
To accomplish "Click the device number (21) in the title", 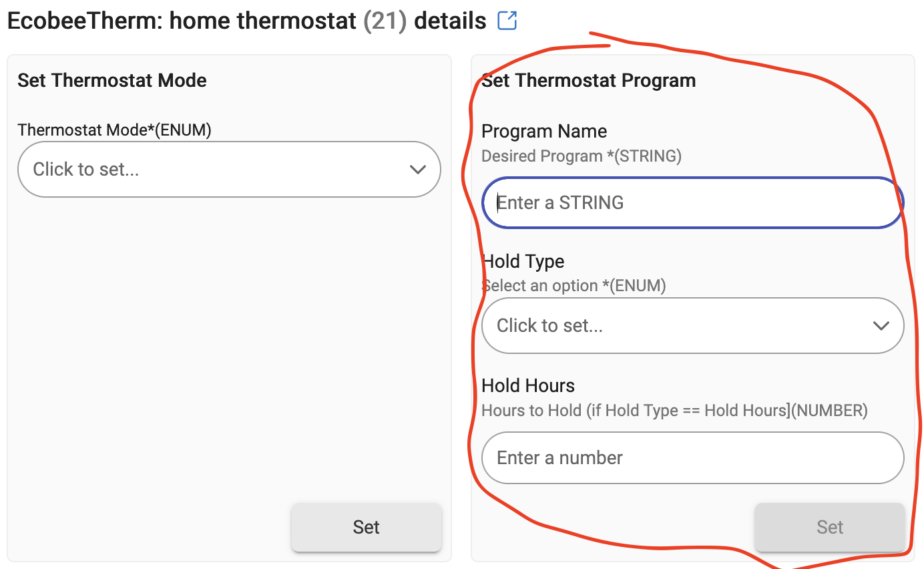I will (385, 21).
